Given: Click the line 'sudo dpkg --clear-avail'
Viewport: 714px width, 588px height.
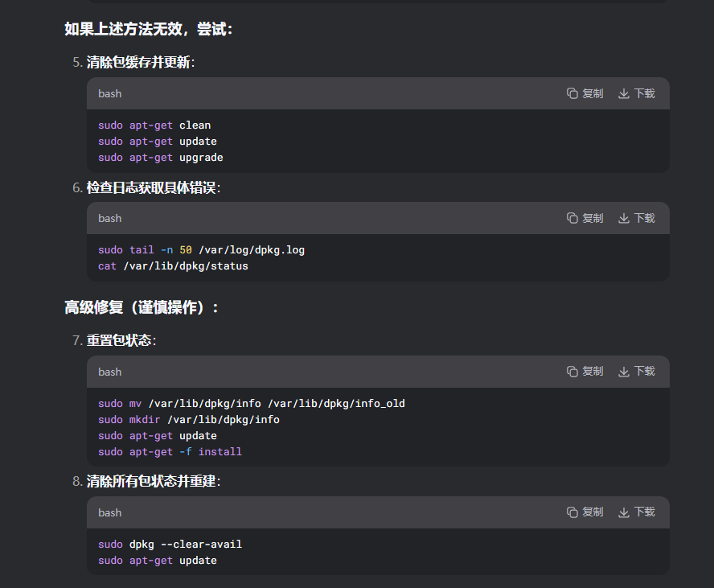Looking at the screenshot, I should 170,545.
